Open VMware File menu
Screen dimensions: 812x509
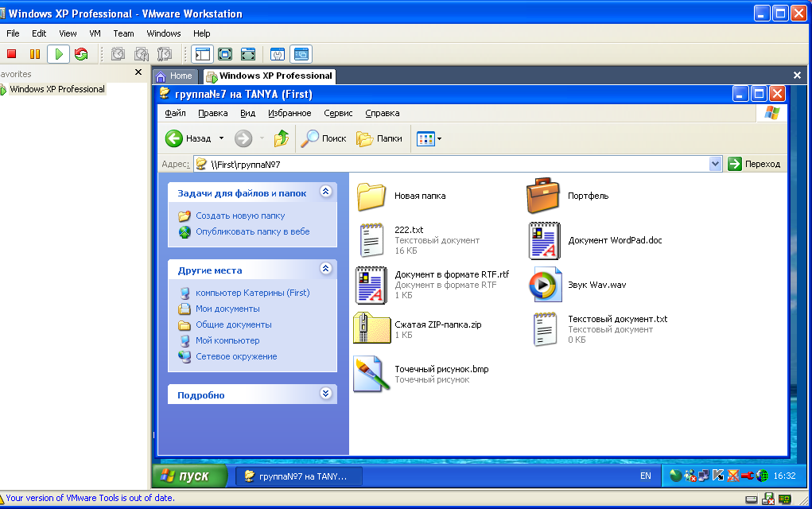tap(13, 33)
